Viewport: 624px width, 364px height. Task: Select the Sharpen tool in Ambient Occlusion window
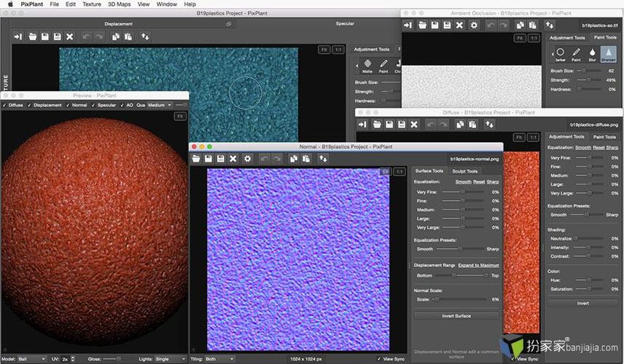click(x=607, y=55)
